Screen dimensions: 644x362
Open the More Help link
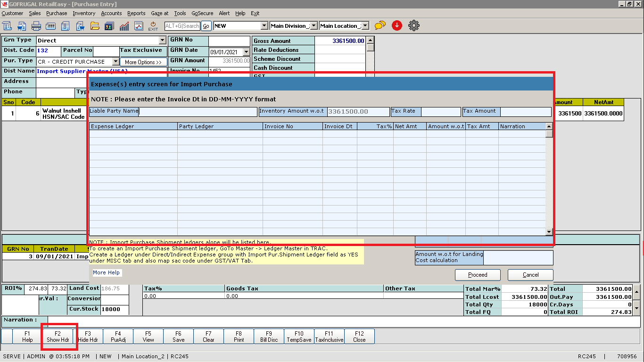pos(106,272)
